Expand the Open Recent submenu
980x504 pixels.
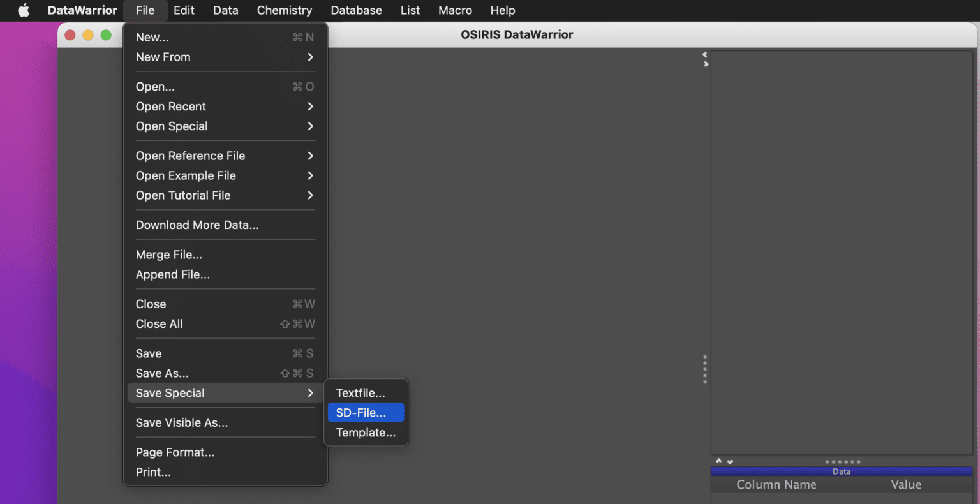[x=171, y=106]
